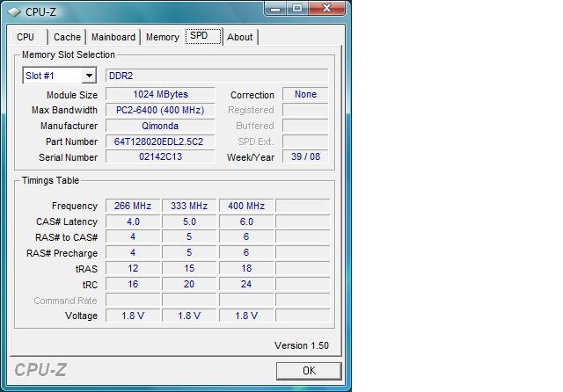
Task: Click the 400 MHz frequency cell
Action: [246, 206]
